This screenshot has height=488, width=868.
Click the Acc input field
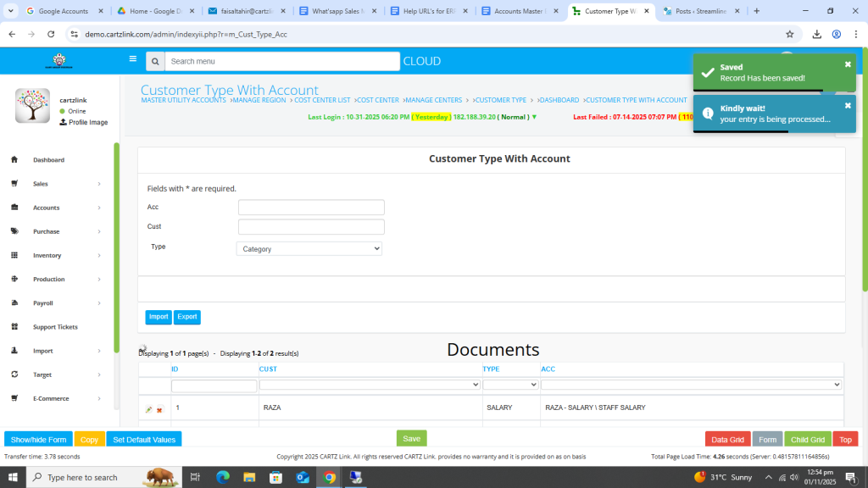311,208
